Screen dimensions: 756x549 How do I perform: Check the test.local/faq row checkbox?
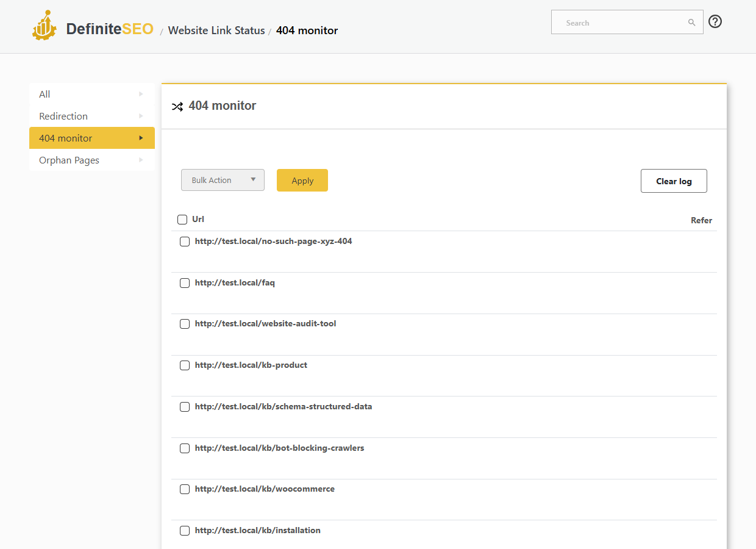tap(185, 283)
